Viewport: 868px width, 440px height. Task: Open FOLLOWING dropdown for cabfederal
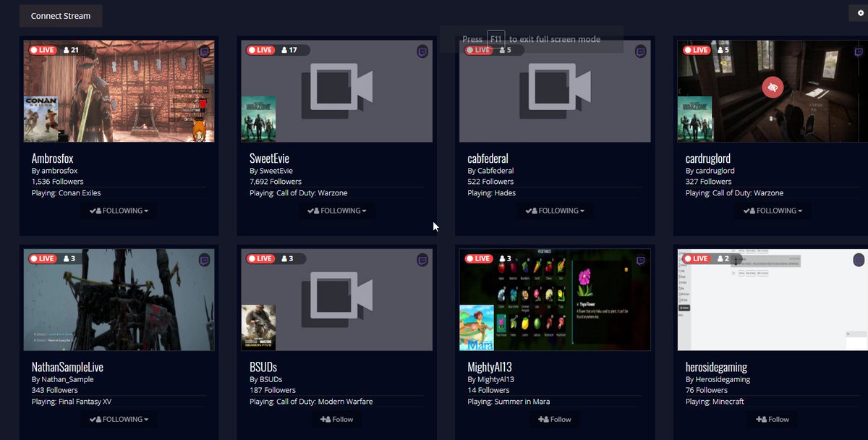coord(555,211)
